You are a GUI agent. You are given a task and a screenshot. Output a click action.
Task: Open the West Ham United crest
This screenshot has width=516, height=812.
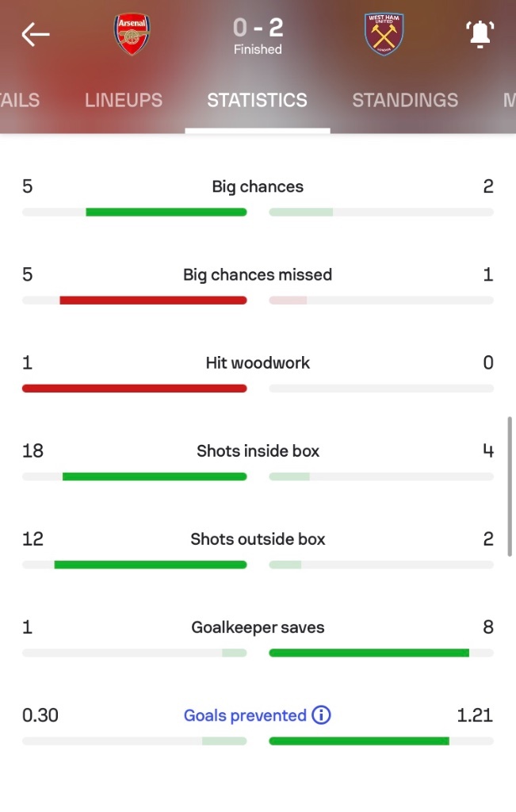(384, 34)
